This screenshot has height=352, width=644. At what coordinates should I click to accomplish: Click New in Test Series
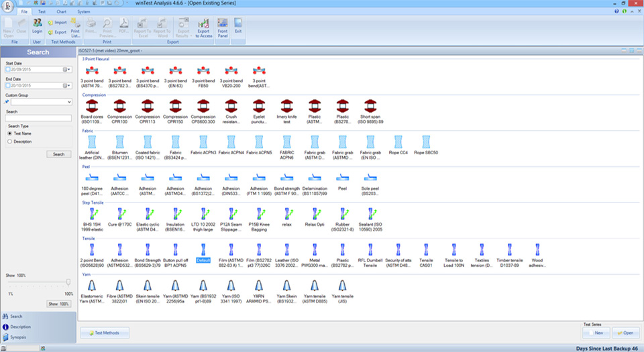point(596,333)
